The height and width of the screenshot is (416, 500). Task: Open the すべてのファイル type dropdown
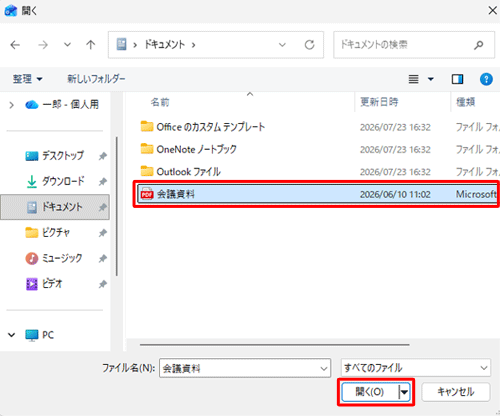[x=416, y=368]
